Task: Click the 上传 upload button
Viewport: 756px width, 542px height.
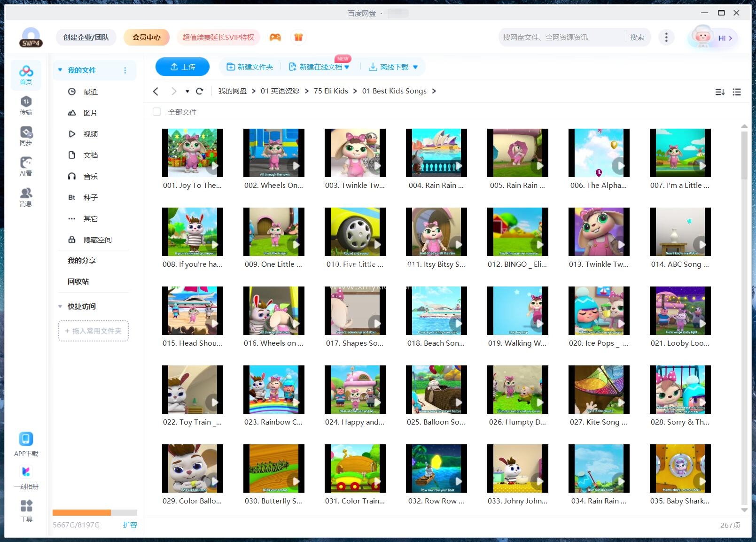Action: point(182,66)
